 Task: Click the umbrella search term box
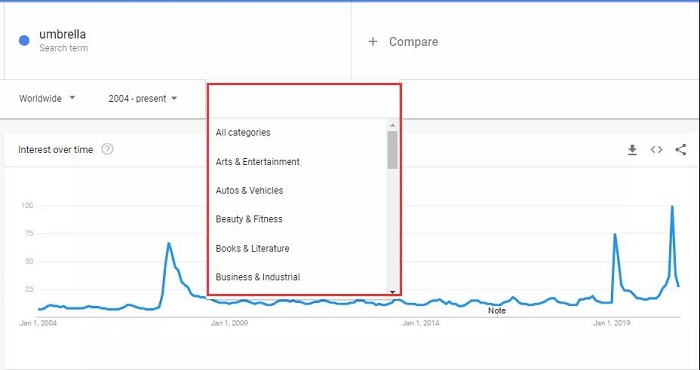[178, 41]
